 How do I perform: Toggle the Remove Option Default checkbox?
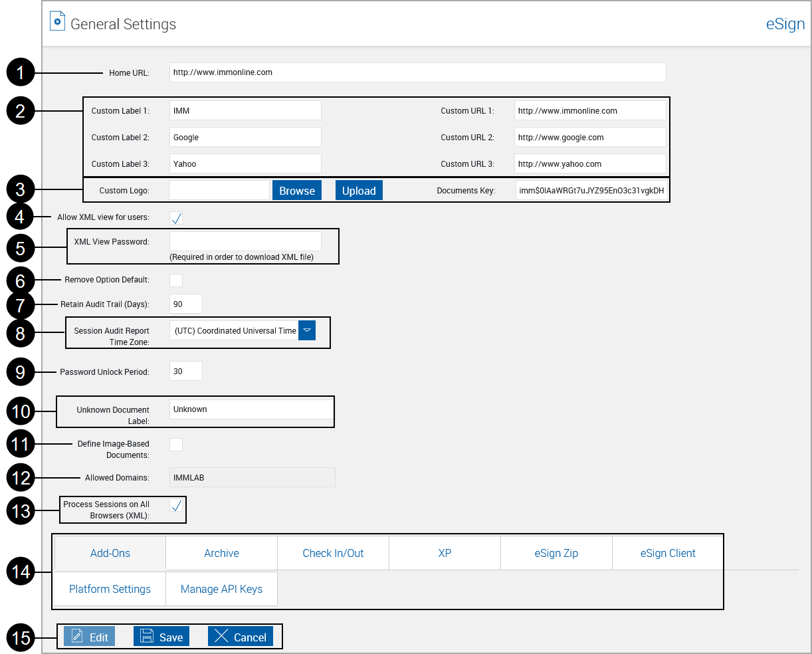tap(176, 280)
